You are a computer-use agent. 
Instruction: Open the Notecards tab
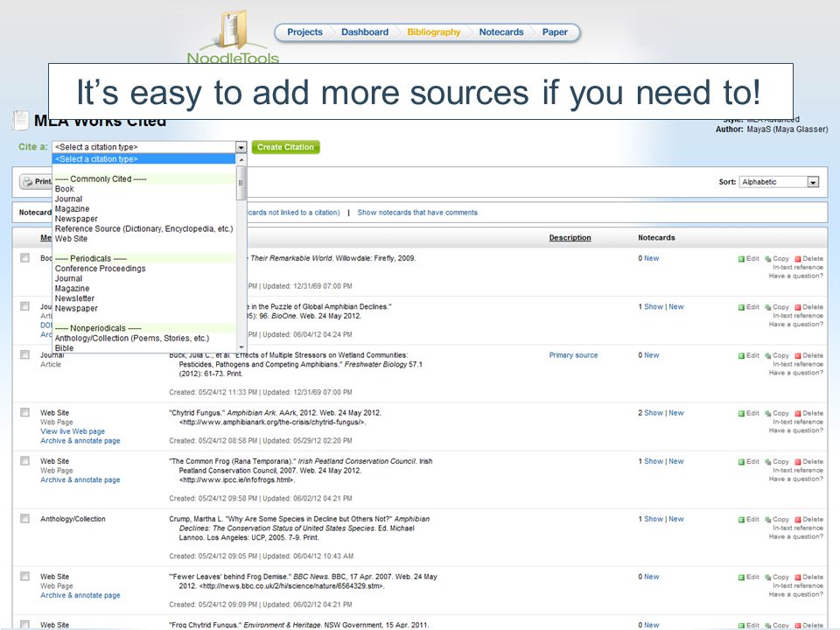(501, 32)
